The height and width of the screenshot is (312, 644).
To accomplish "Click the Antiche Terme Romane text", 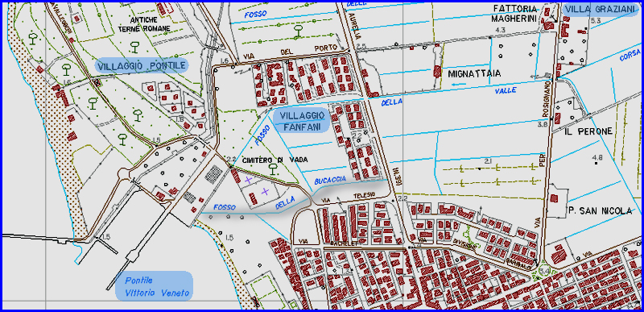I will pos(144,24).
